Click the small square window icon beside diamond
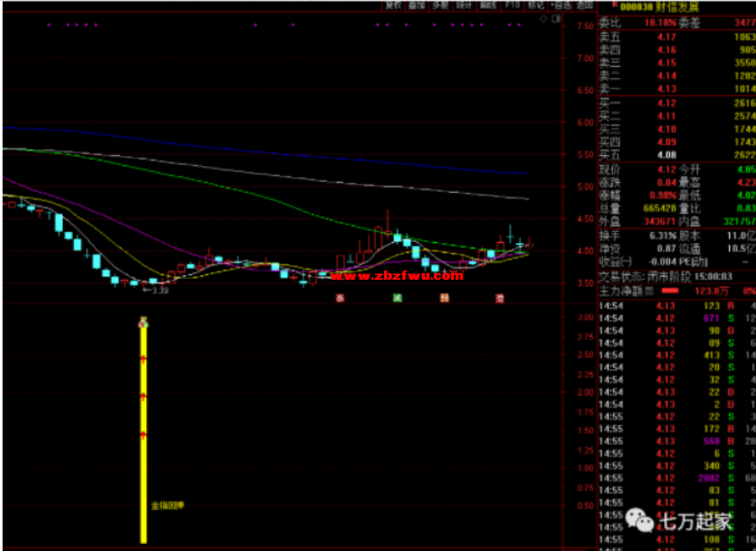Image resolution: width=756 pixels, height=551 pixels. (x=556, y=18)
